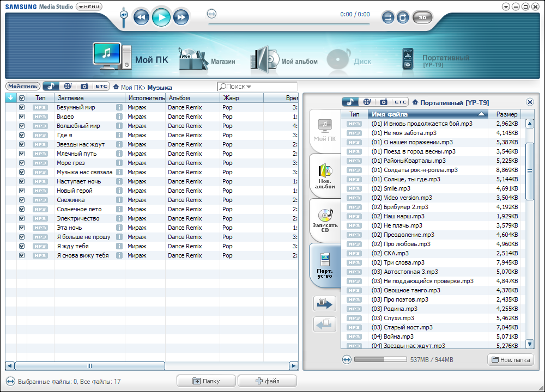Enable the 3D sound effect button
This screenshot has height=392, width=545.
click(422, 18)
